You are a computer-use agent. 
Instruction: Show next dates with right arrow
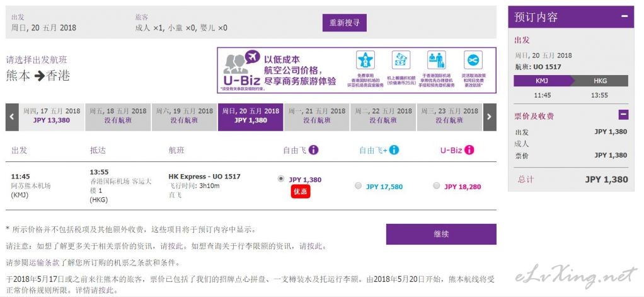tap(490, 117)
